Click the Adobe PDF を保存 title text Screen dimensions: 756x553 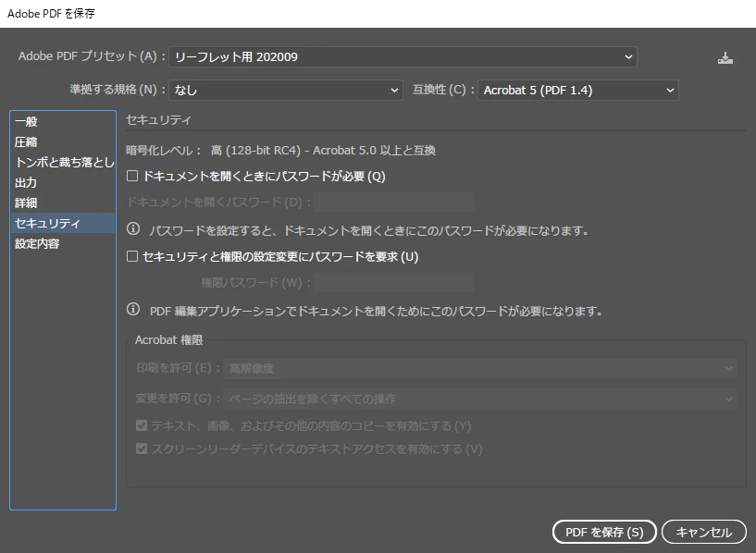pyautogui.click(x=51, y=14)
